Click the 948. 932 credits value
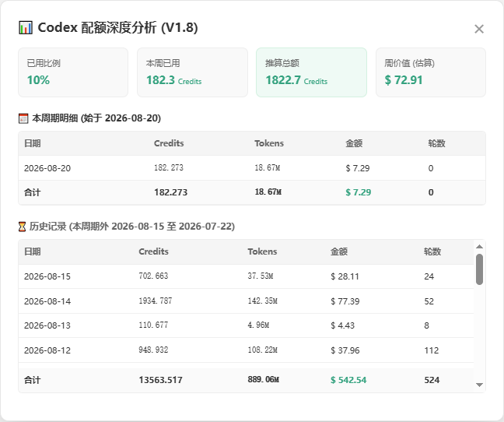504x422 pixels. [x=153, y=350]
